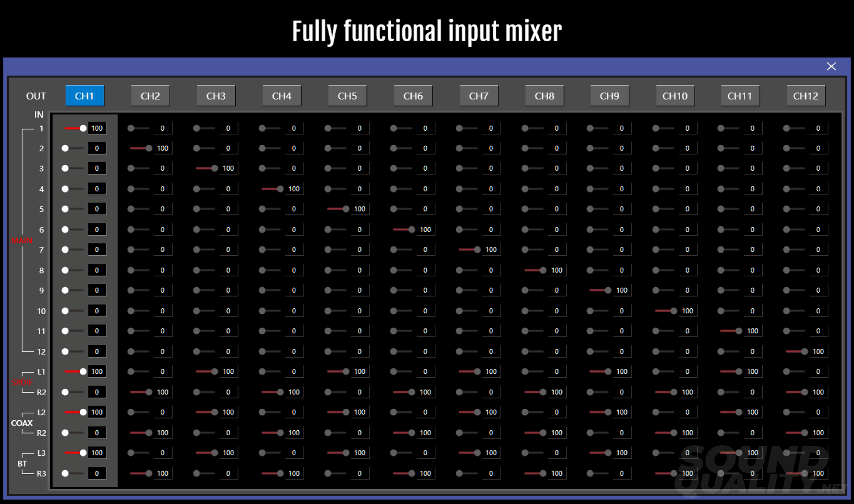
Task: Click CH9 input 3 value field
Action: pos(622,168)
